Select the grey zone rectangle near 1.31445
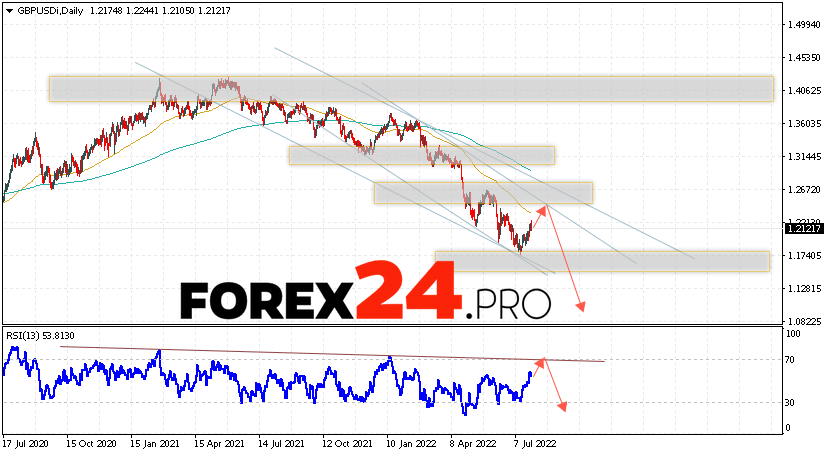Screen dimensions: 828x455 click(422, 155)
